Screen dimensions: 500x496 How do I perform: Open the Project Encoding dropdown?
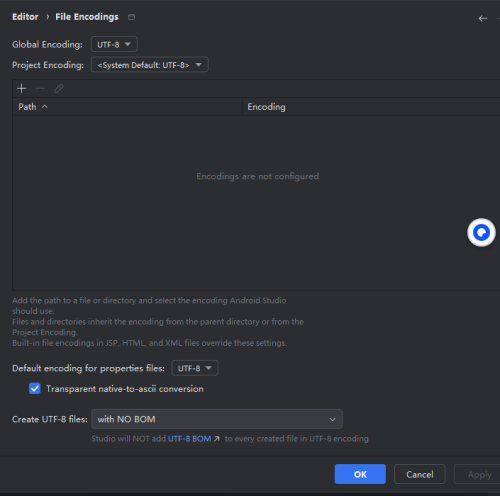150,65
